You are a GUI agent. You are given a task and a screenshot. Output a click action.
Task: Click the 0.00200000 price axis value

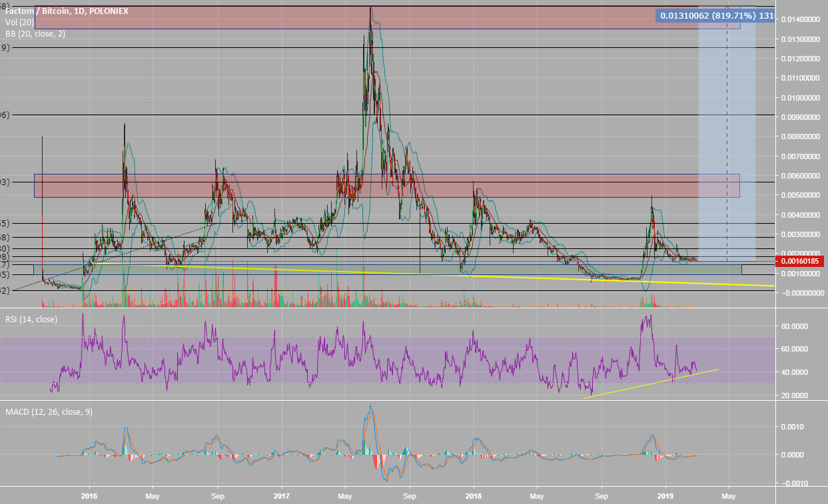point(799,254)
